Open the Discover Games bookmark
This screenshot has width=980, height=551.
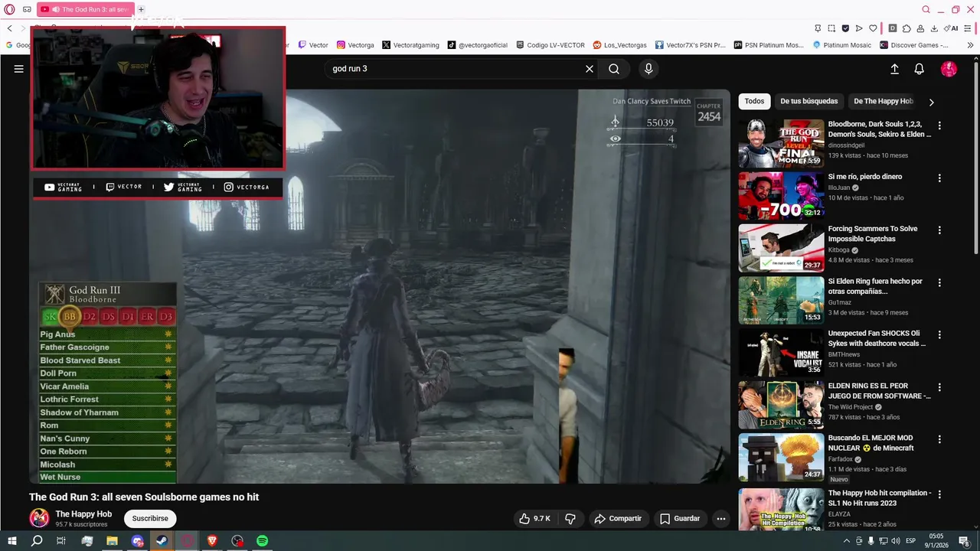tap(914, 45)
